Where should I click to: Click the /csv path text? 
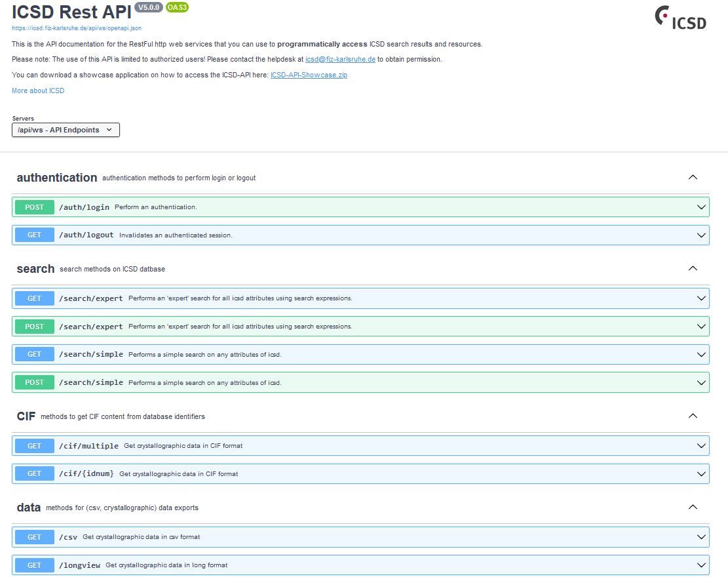tap(68, 537)
